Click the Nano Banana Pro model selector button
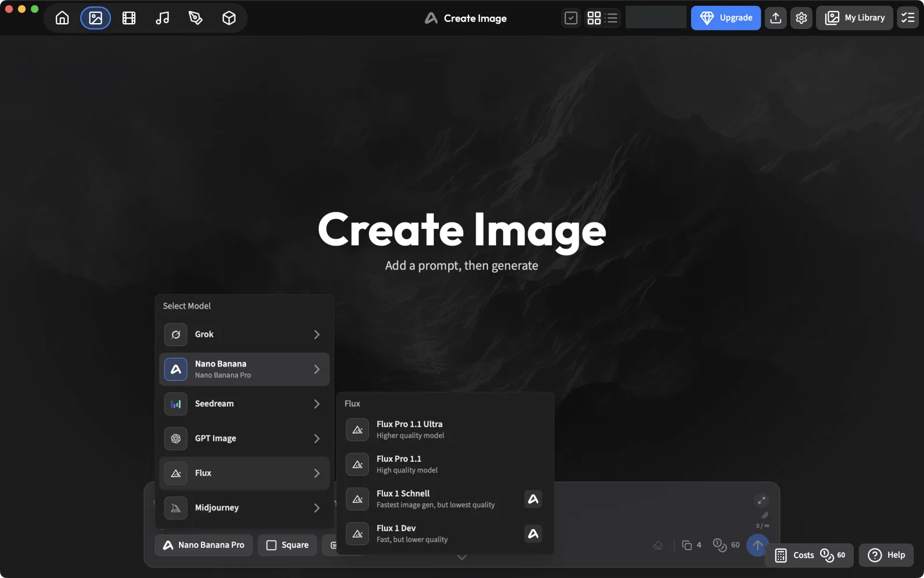The image size is (924, 578). (203, 545)
